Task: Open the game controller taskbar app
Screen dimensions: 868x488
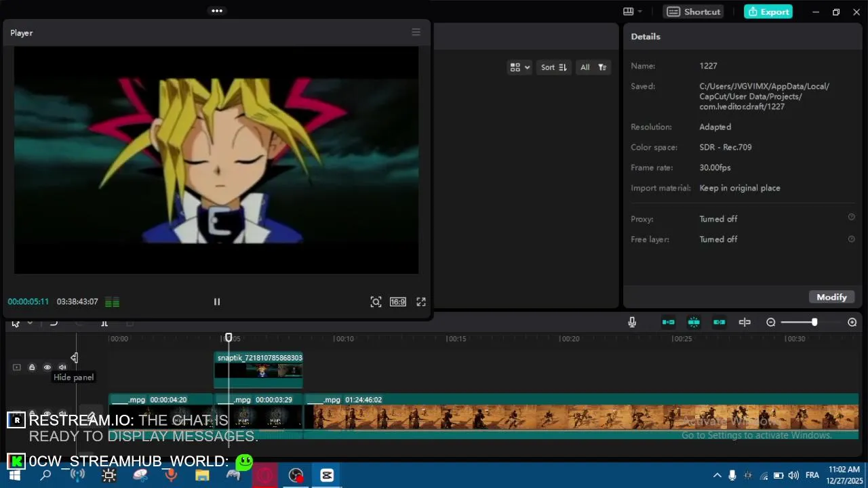Action: coord(233,476)
